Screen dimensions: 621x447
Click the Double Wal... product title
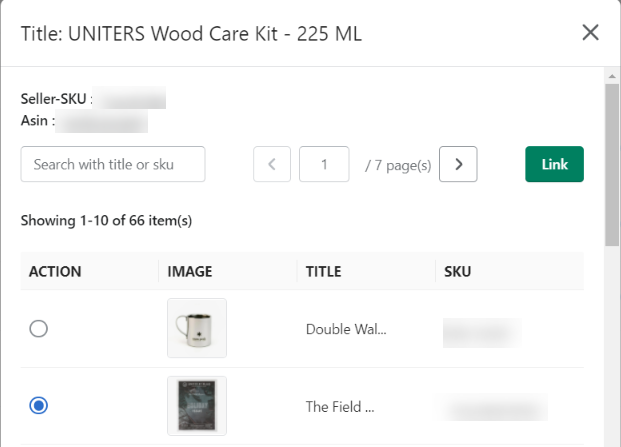[346, 329]
